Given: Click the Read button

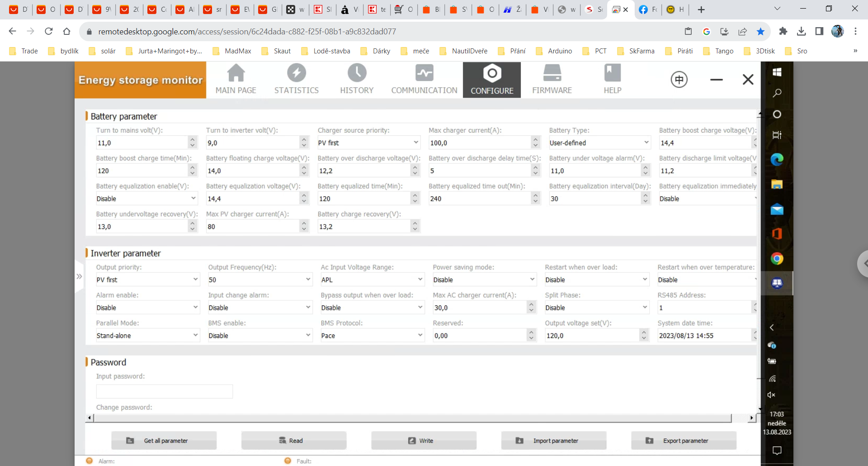Looking at the screenshot, I should [294, 441].
